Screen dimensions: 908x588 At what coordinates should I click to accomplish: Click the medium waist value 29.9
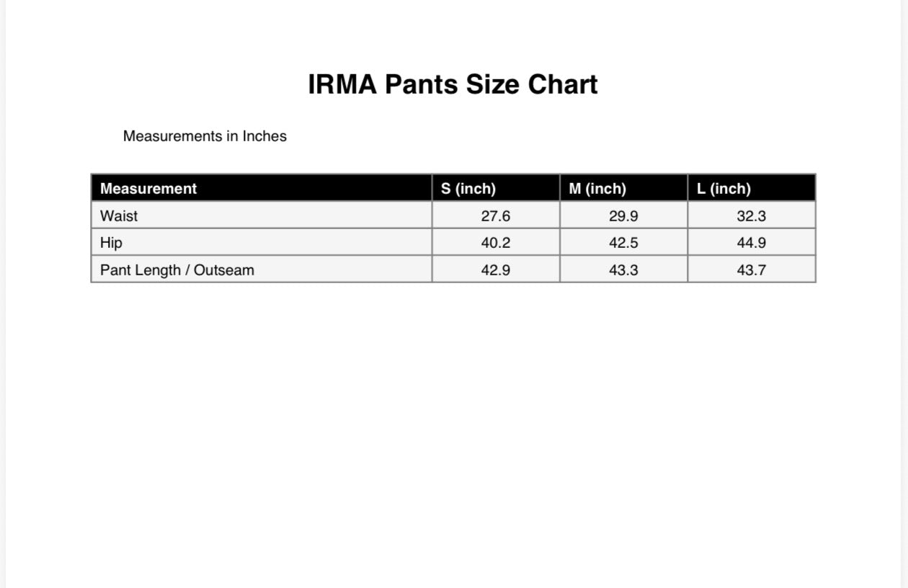(x=623, y=216)
